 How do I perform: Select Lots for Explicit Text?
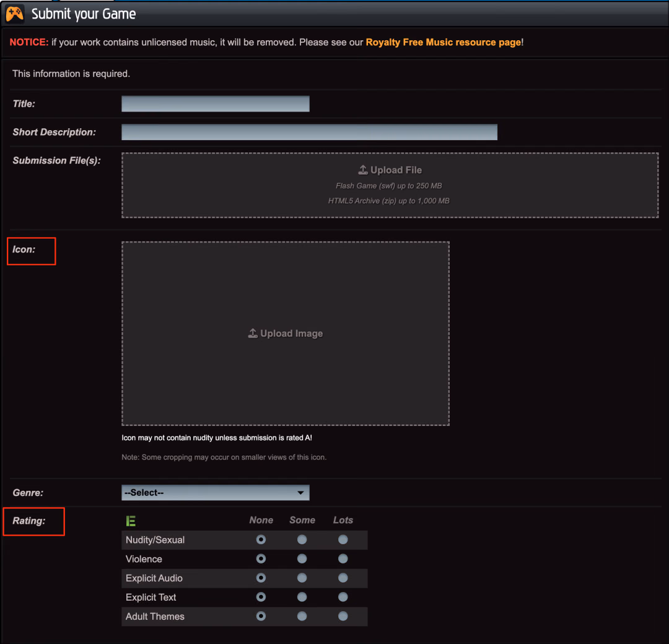pyautogui.click(x=343, y=597)
